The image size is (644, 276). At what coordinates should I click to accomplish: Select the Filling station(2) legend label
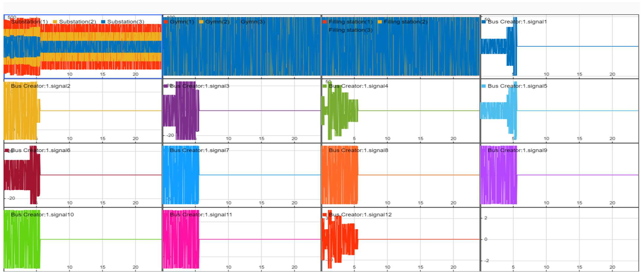tap(406, 22)
